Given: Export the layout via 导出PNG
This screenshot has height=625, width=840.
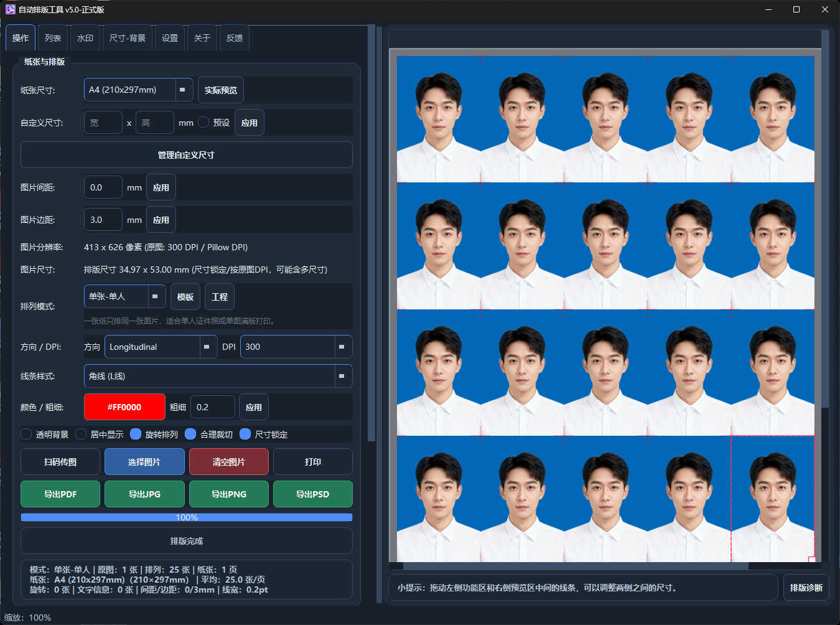Looking at the screenshot, I should click(x=229, y=494).
